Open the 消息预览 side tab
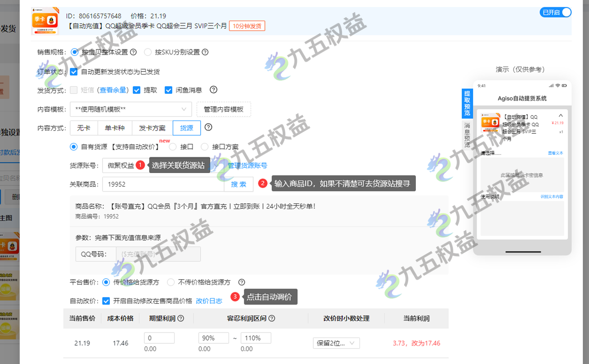This screenshot has height=364, width=589. coord(467,135)
